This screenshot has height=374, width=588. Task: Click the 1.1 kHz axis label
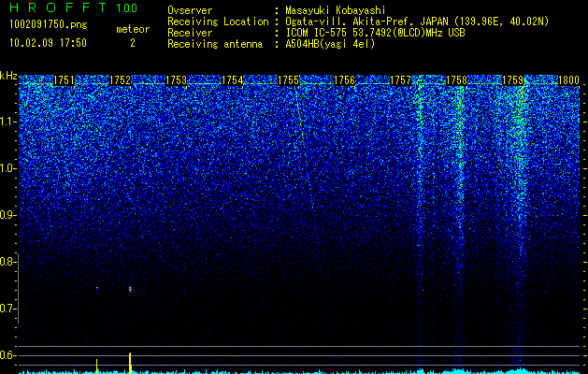coord(7,122)
